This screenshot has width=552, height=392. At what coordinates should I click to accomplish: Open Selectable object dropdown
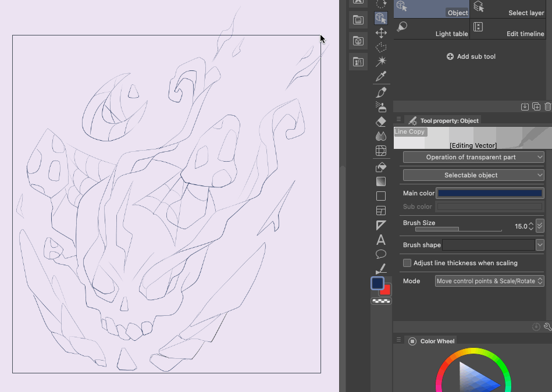[x=473, y=175]
